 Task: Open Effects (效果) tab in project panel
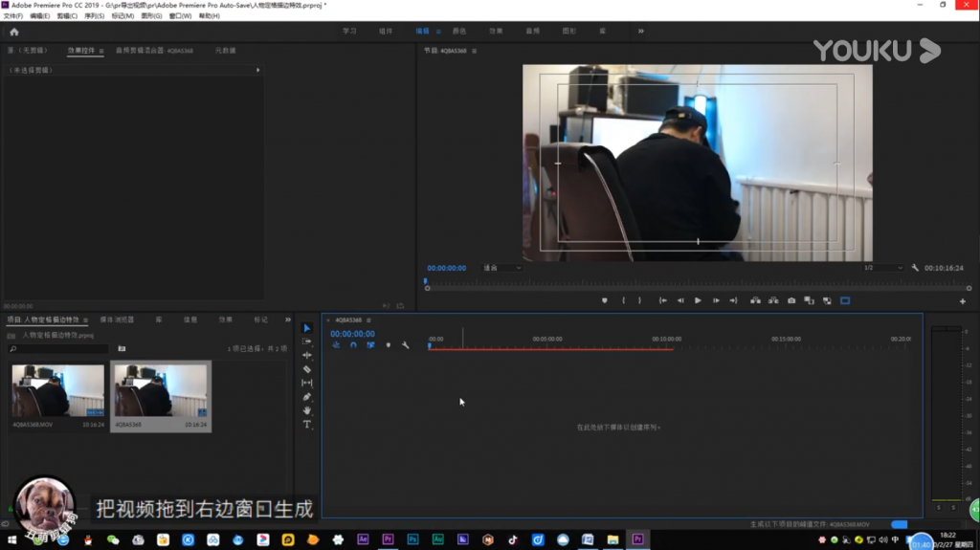click(226, 319)
